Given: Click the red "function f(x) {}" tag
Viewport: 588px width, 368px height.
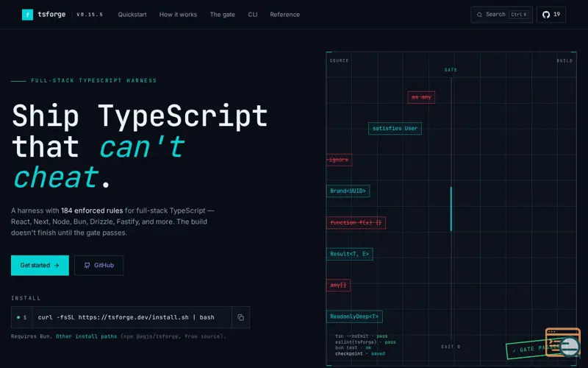Looking at the screenshot, I should point(356,223).
